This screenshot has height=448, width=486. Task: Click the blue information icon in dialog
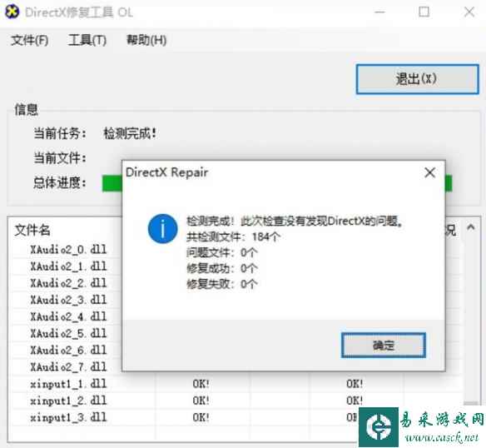pos(163,229)
